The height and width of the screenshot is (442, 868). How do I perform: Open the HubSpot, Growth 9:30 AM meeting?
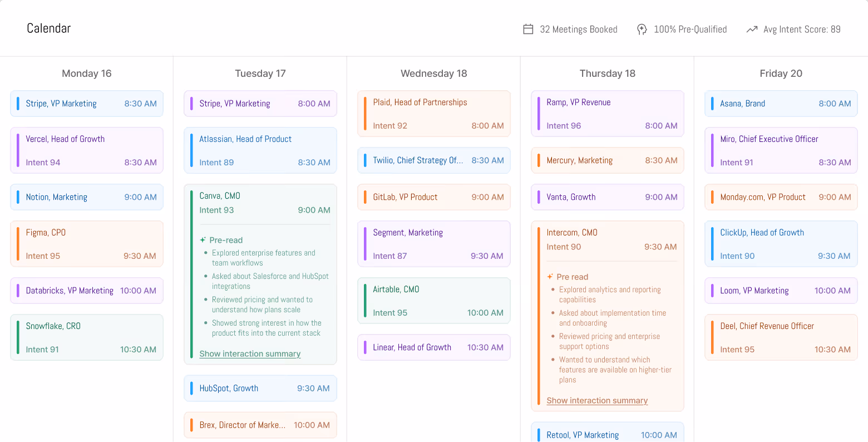coord(260,389)
